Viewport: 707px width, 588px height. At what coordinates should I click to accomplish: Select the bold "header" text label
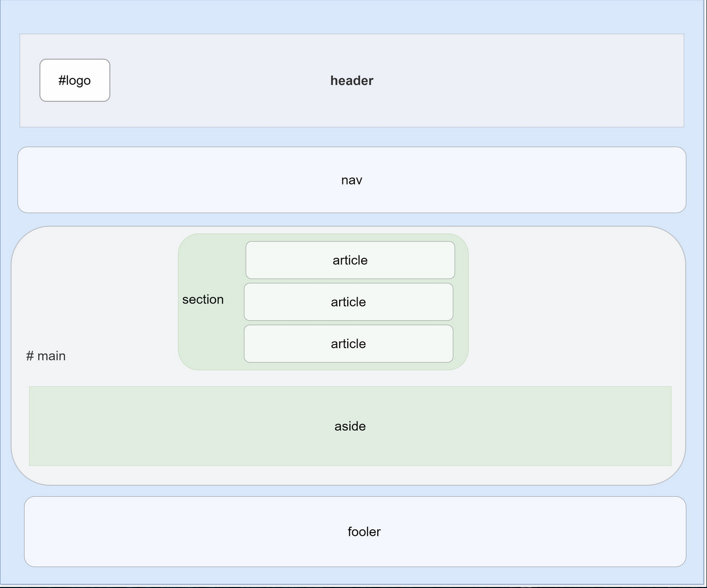coord(352,81)
